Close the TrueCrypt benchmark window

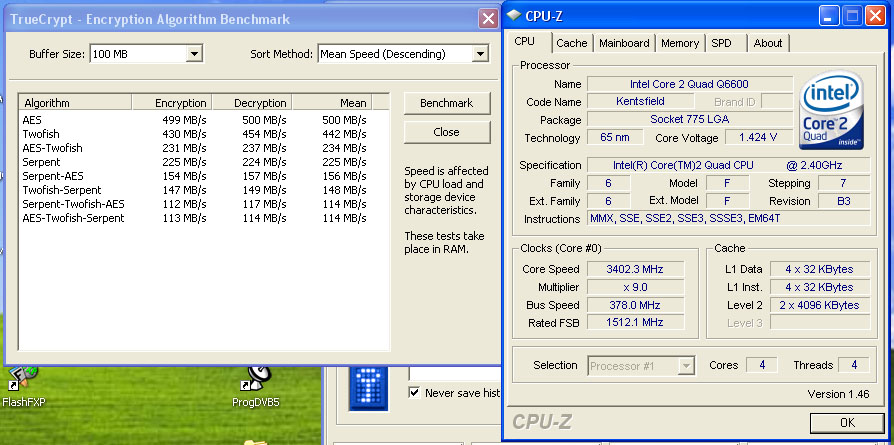coord(488,19)
